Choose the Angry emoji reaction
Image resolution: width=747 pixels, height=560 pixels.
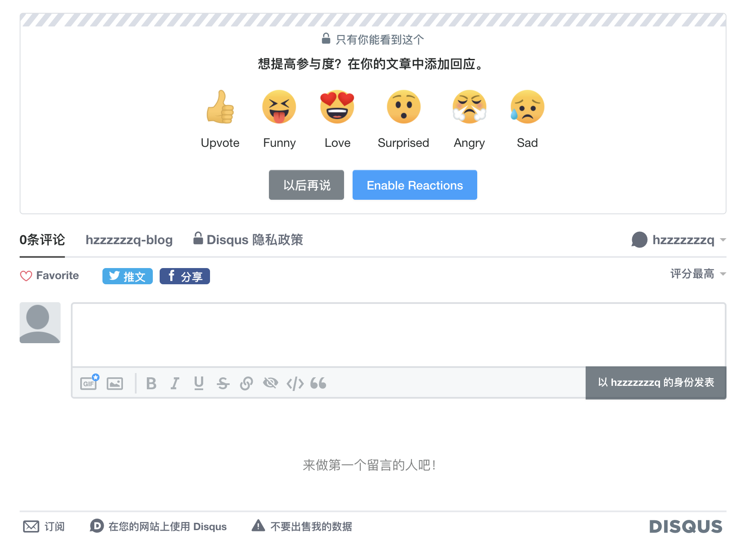pyautogui.click(x=469, y=107)
